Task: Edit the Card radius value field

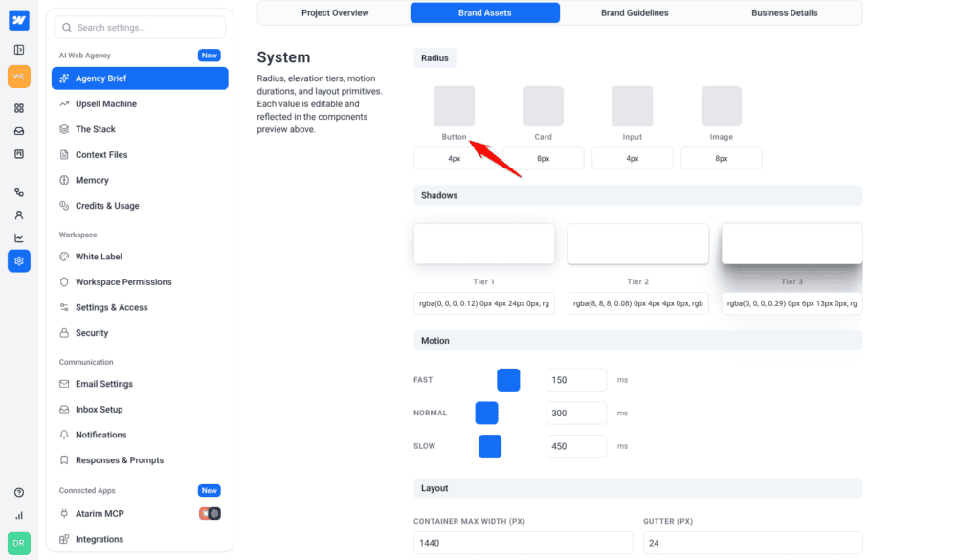Action: click(x=544, y=159)
